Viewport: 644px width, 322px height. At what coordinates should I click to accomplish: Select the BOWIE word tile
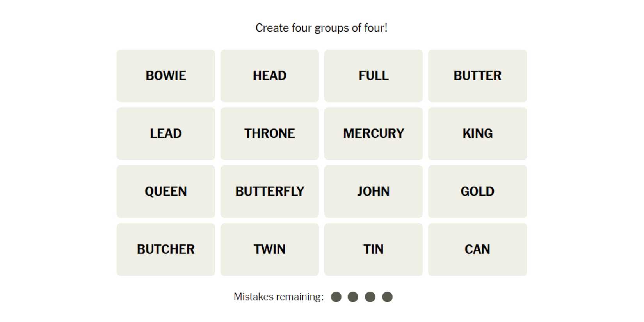tap(165, 76)
